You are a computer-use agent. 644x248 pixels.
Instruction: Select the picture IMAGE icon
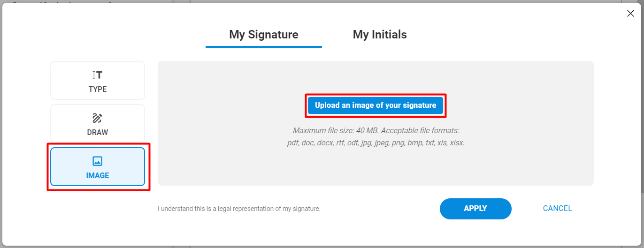(x=97, y=161)
